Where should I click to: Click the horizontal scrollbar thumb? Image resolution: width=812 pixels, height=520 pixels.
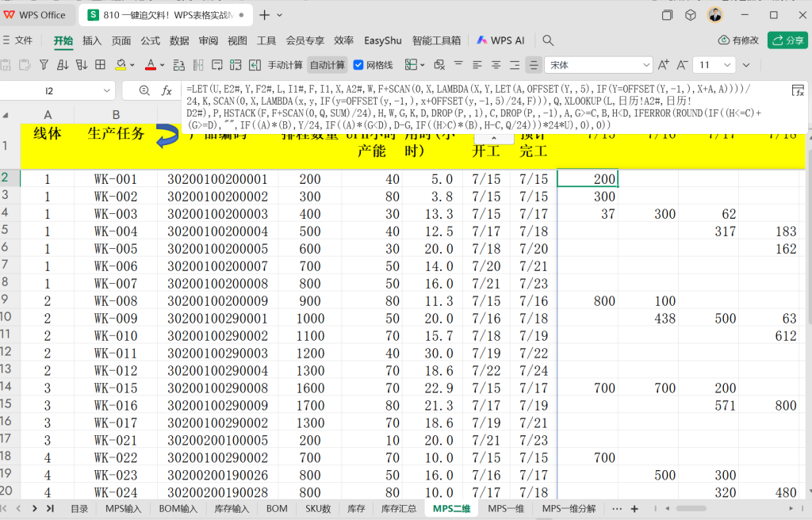[x=691, y=509]
